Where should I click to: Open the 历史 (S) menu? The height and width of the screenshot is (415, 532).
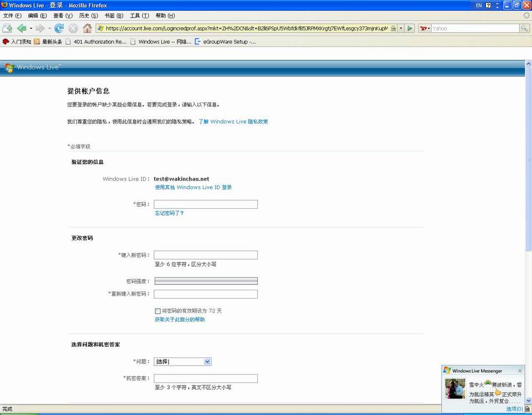pyautogui.click(x=88, y=16)
